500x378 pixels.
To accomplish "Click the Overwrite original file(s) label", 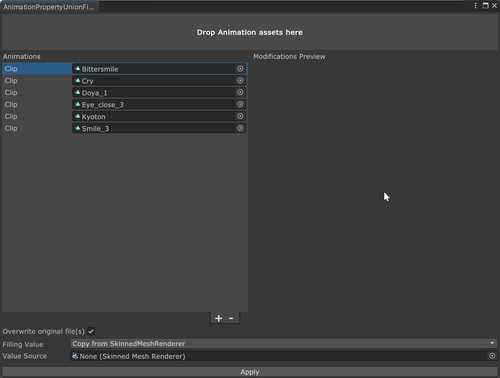I will click(44, 331).
